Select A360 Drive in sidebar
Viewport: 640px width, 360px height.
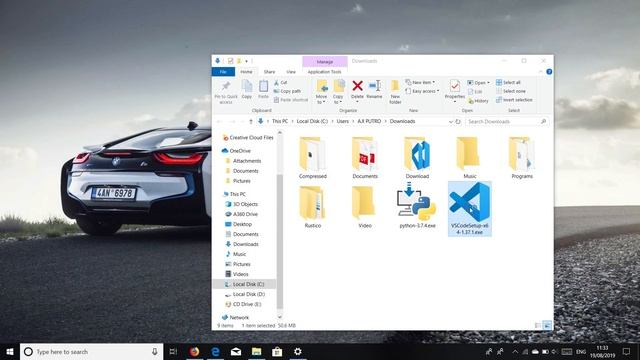(241, 214)
